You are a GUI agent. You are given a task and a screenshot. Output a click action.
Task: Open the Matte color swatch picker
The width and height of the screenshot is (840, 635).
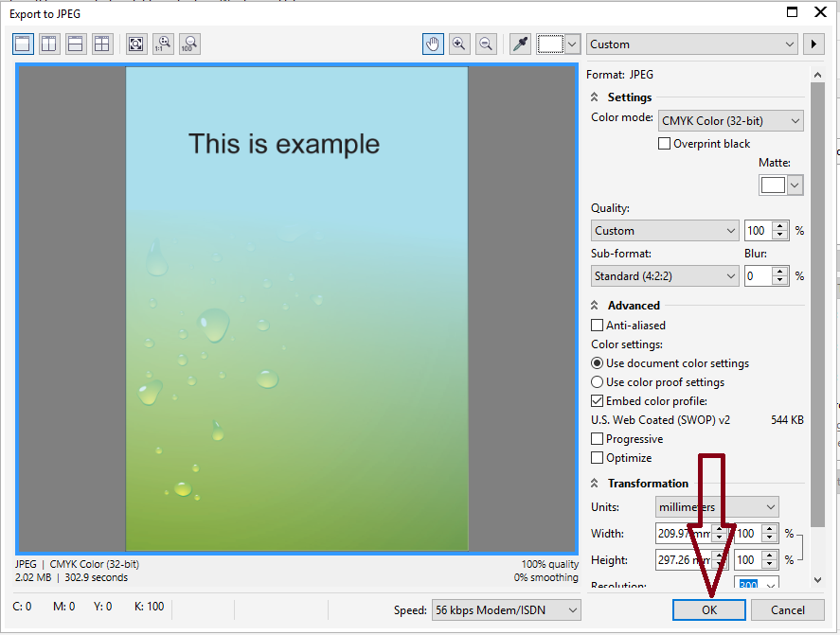pos(793,185)
